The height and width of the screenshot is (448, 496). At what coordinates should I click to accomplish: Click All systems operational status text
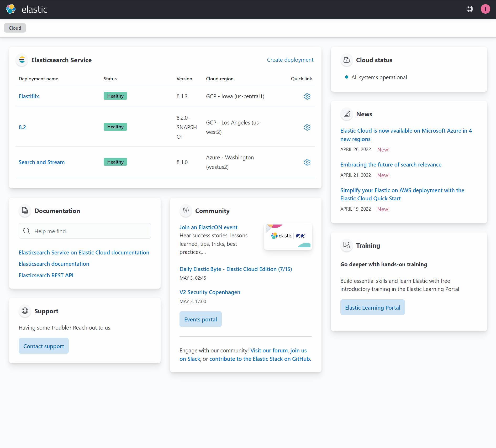click(x=379, y=77)
